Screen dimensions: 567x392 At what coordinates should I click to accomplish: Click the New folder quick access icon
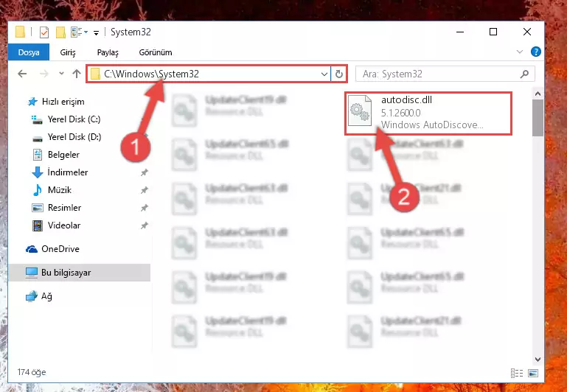click(x=60, y=32)
